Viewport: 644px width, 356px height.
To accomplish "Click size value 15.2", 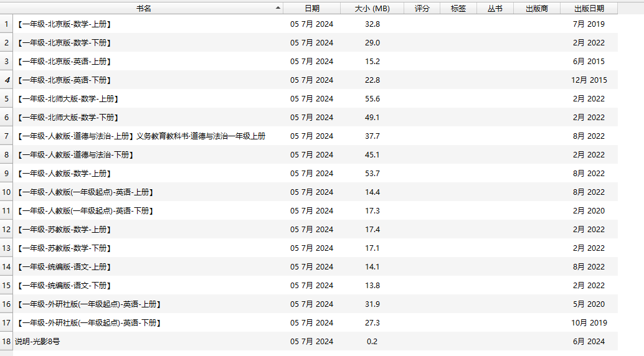I will click(x=372, y=62).
